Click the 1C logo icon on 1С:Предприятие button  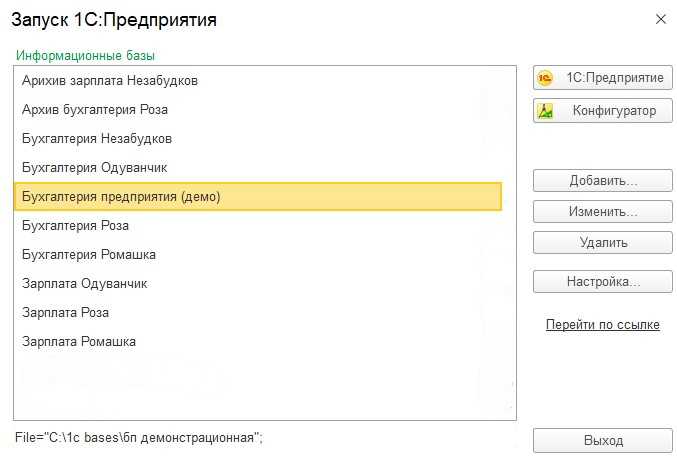coord(545,78)
